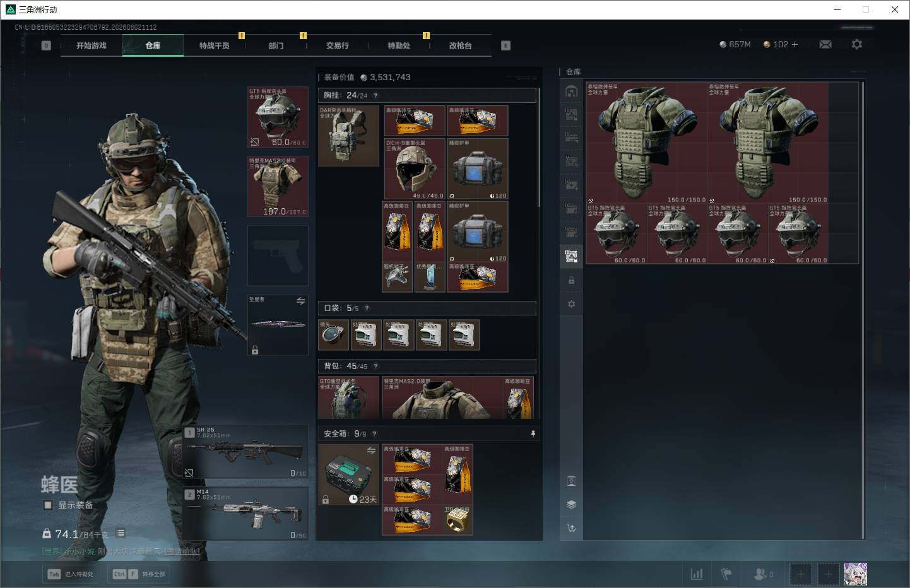The height and width of the screenshot is (588, 910).
Task: Click the plus beside the 102 currency
Action: click(x=795, y=44)
